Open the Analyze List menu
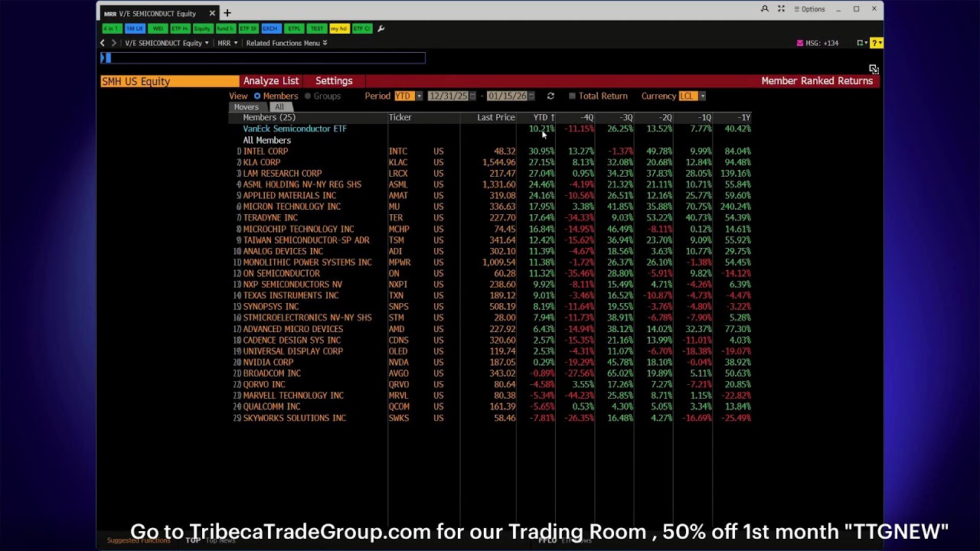This screenshot has width=980, height=551. [x=271, y=81]
